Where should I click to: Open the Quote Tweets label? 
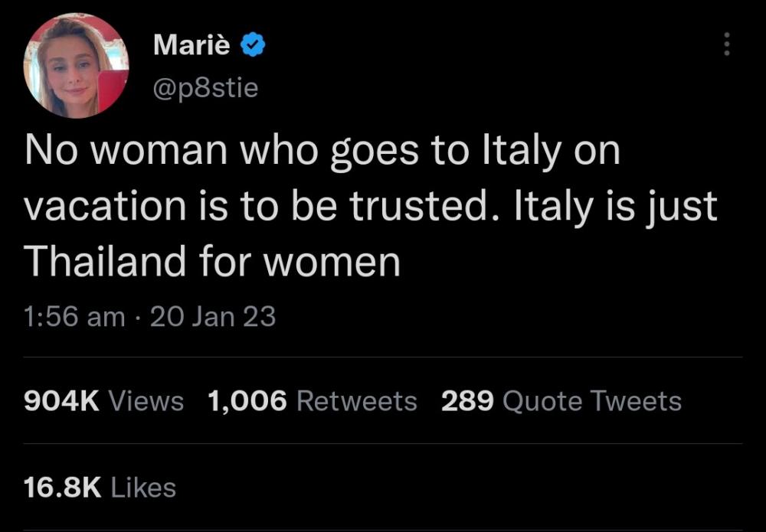pyautogui.click(x=592, y=401)
